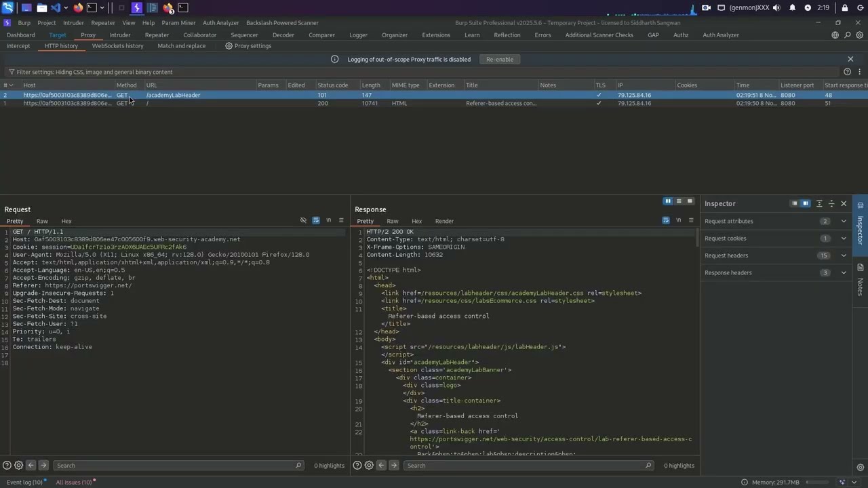Open the request search help icon
The height and width of the screenshot is (488, 868).
click(7, 466)
